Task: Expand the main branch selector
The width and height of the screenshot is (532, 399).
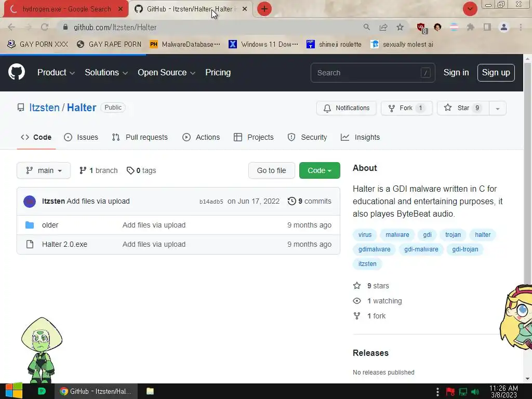Action: tap(44, 170)
